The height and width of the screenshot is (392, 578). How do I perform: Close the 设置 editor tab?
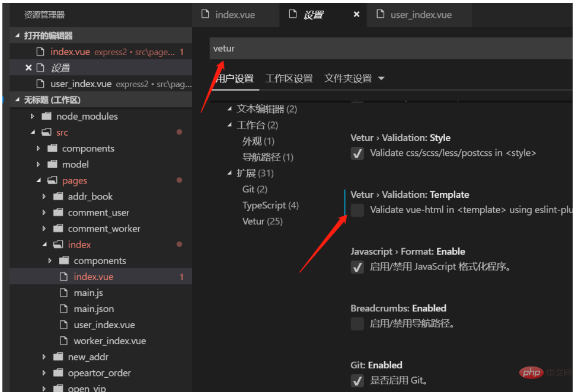click(356, 14)
